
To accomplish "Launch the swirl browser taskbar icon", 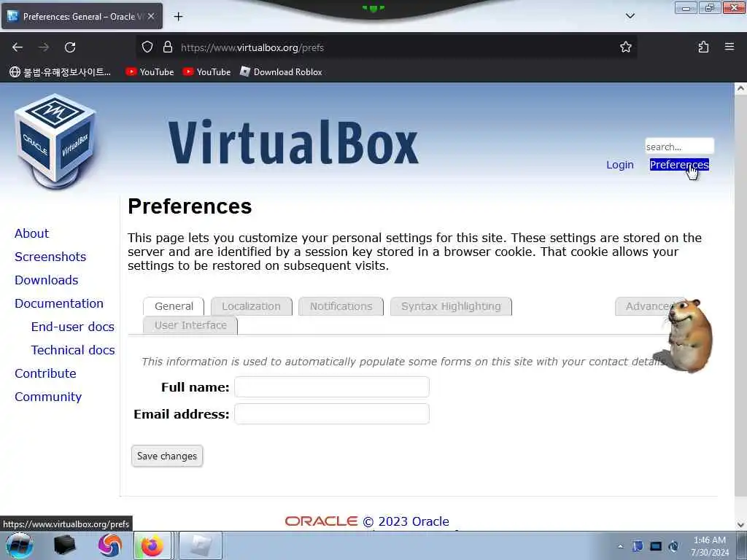I will click(x=110, y=545).
